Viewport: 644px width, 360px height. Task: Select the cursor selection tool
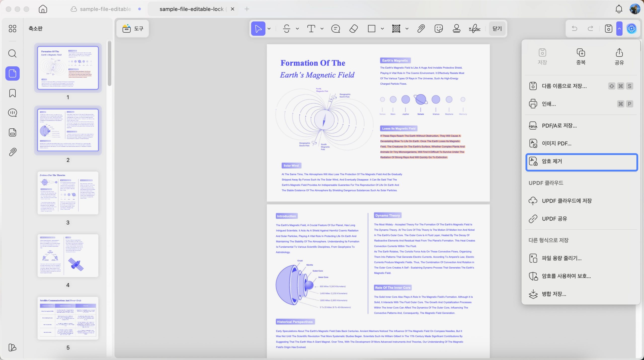[x=258, y=29]
